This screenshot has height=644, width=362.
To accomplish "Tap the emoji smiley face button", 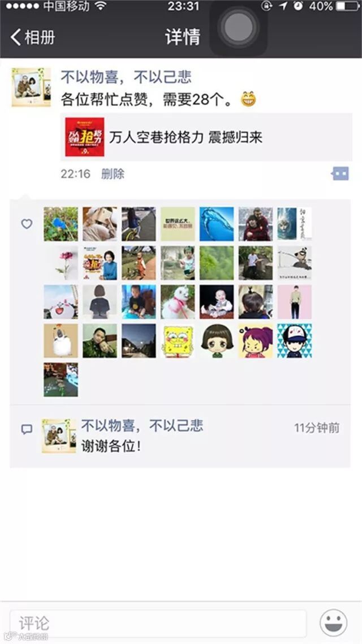I will (333, 623).
